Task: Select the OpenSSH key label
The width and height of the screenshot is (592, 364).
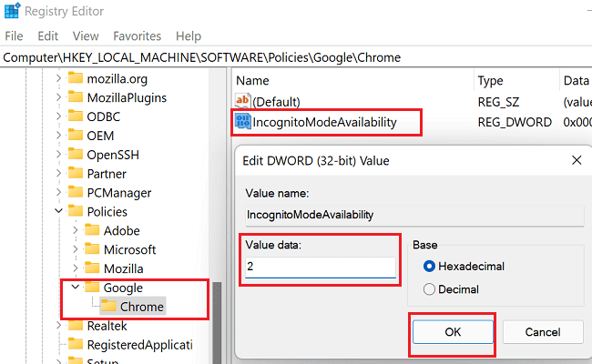Action: (113, 155)
